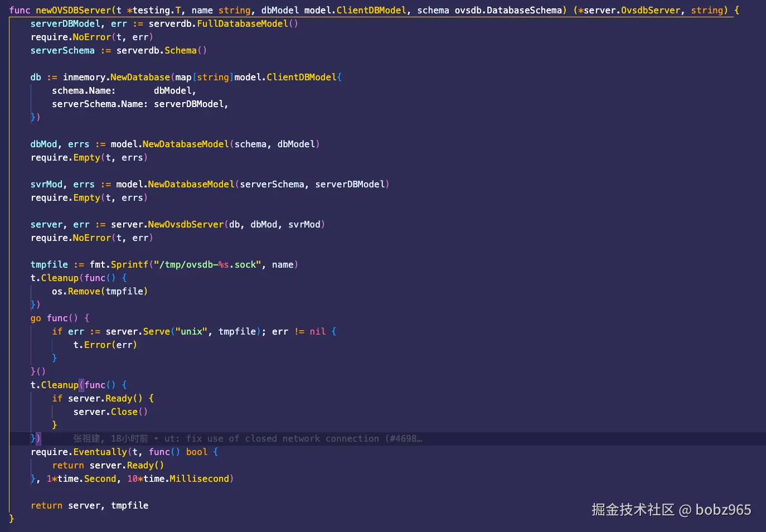Click the git blame annotation text
766x532 pixels.
(x=248, y=438)
